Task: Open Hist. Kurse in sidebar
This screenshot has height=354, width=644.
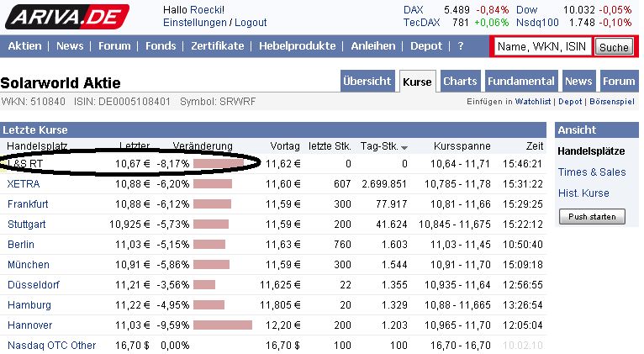Action: (x=583, y=193)
